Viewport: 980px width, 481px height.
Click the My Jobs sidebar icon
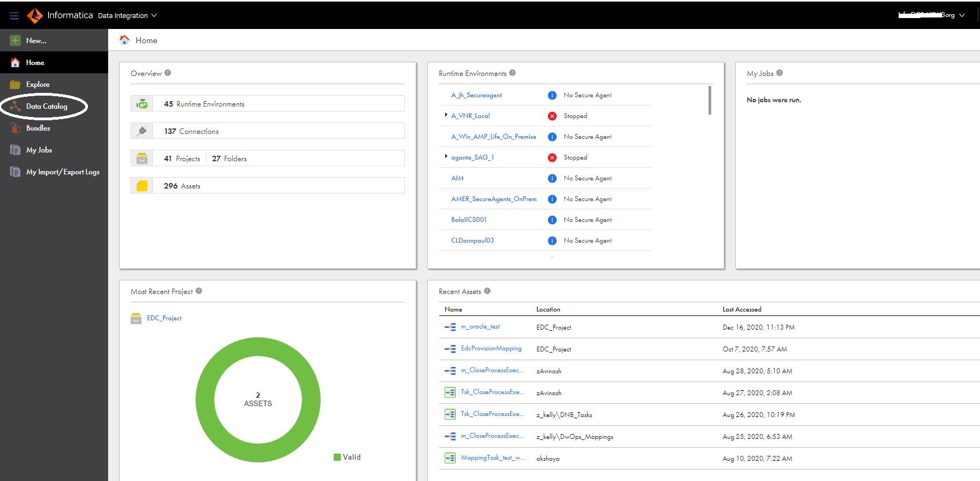(x=15, y=150)
